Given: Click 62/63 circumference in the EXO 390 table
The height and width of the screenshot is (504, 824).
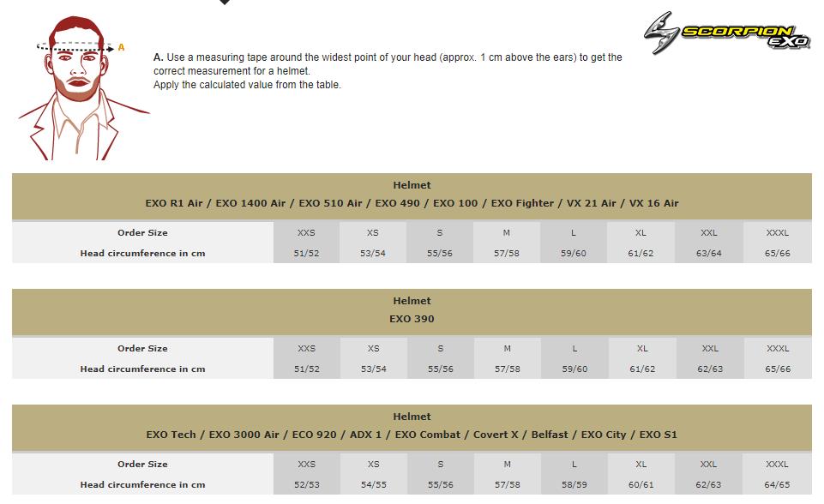Looking at the screenshot, I should (x=710, y=369).
